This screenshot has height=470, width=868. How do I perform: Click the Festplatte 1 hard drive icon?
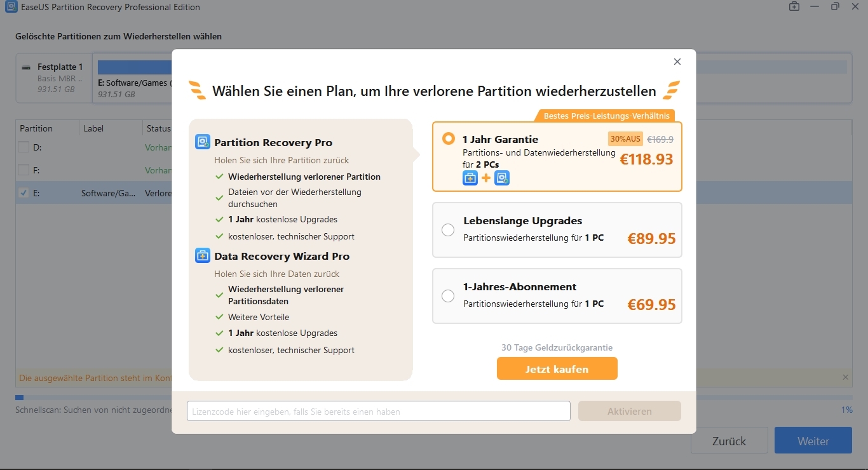26,67
